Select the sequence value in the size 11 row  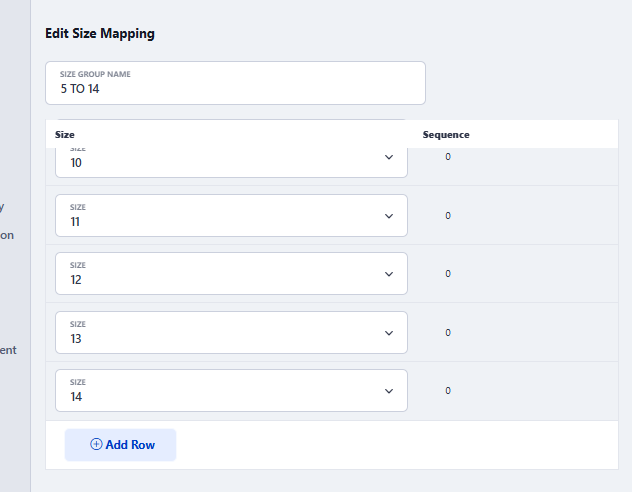448,216
